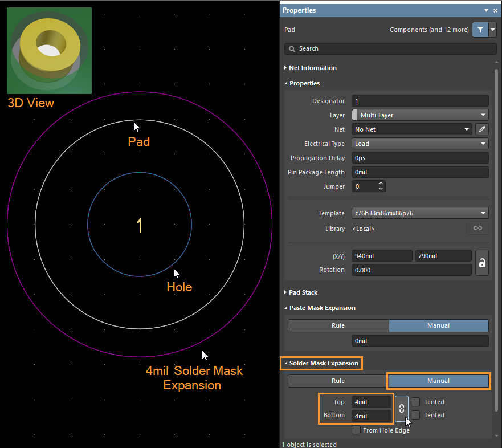Viewport: 502px width, 448px height.
Task: Close the Properties panel
Action: pyautogui.click(x=495, y=10)
